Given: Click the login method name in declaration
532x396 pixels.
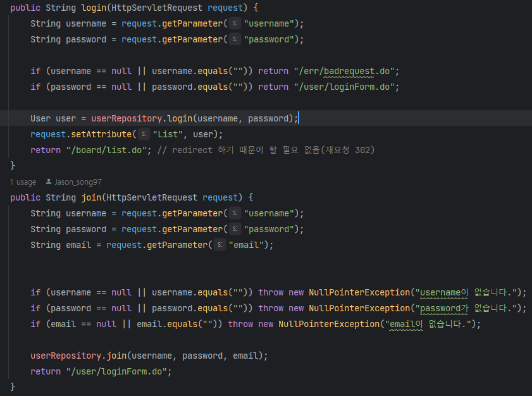Looking at the screenshot, I should 94,8.
